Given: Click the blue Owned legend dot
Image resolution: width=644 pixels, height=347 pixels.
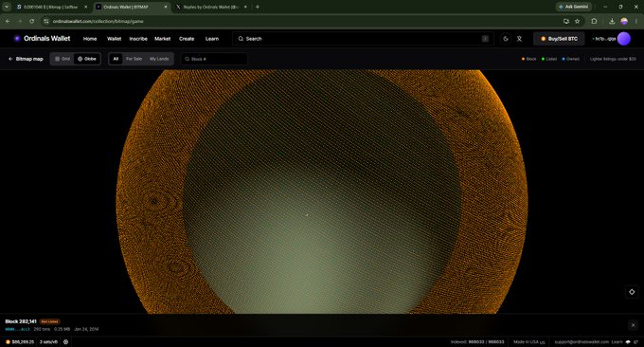Looking at the screenshot, I should click(x=563, y=59).
